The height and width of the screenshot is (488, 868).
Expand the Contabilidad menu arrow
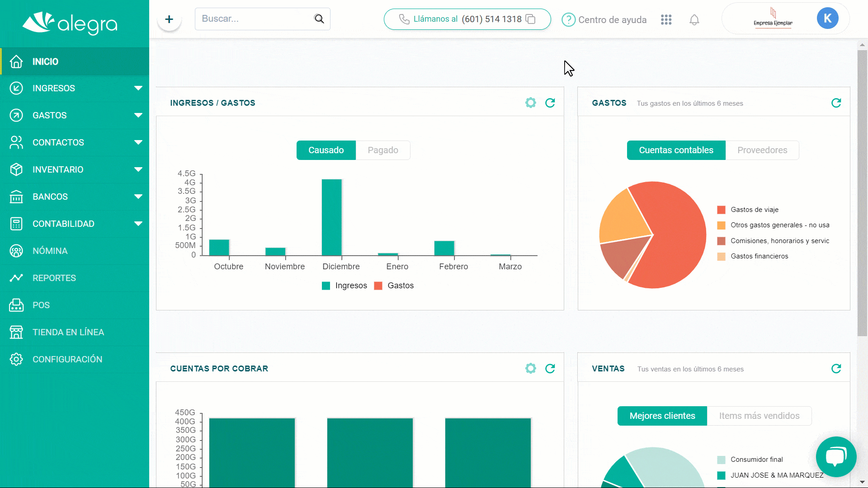(x=138, y=224)
